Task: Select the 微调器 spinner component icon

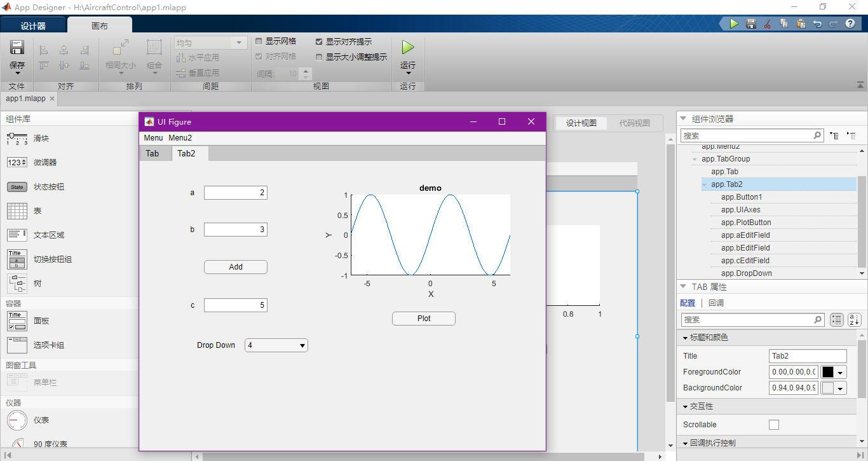Action: click(17, 162)
